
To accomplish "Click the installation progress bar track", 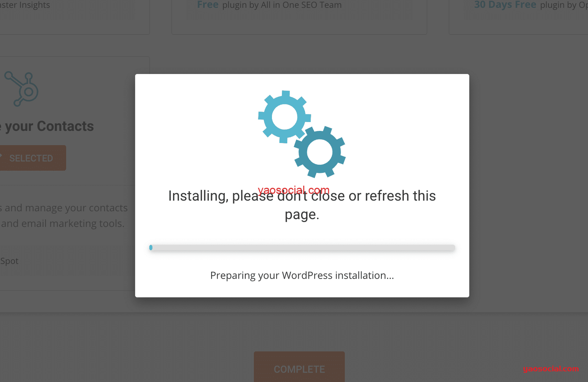I will [x=302, y=248].
